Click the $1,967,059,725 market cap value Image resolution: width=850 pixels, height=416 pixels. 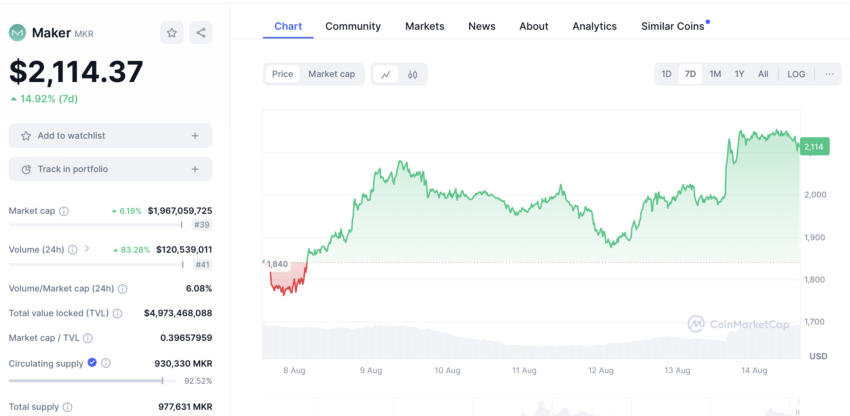click(180, 211)
